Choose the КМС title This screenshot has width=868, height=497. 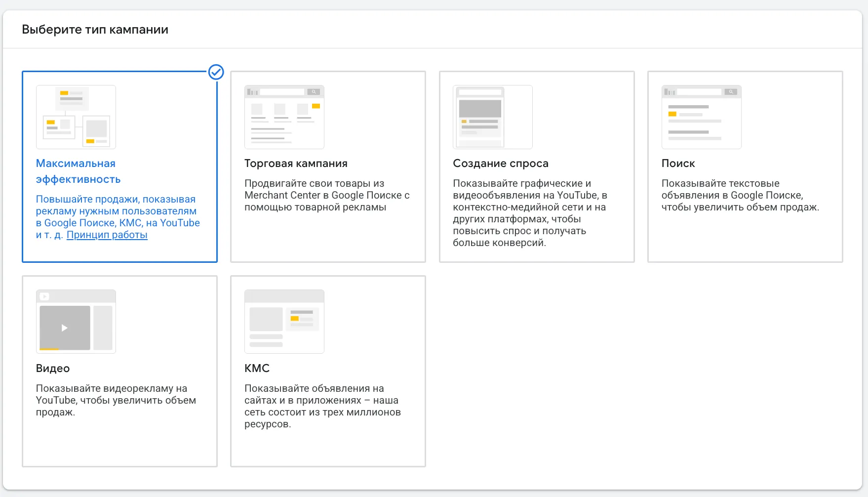pyautogui.click(x=257, y=369)
